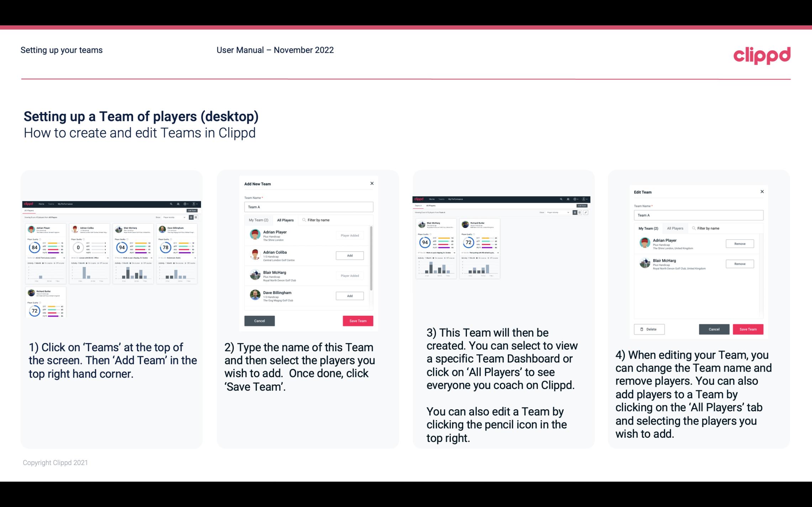Click the pencil edit icon top right dashboard
This screenshot has width=812, height=507.
pyautogui.click(x=586, y=212)
